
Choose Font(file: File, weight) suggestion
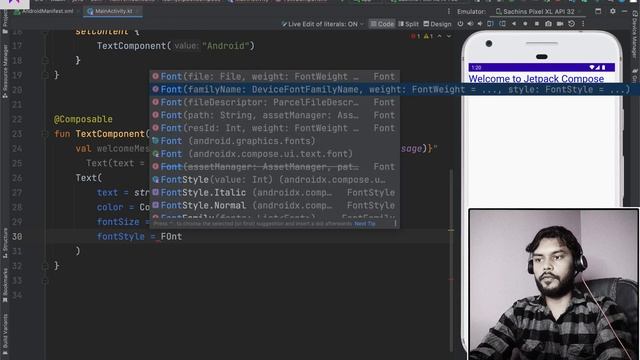[x=274, y=76]
